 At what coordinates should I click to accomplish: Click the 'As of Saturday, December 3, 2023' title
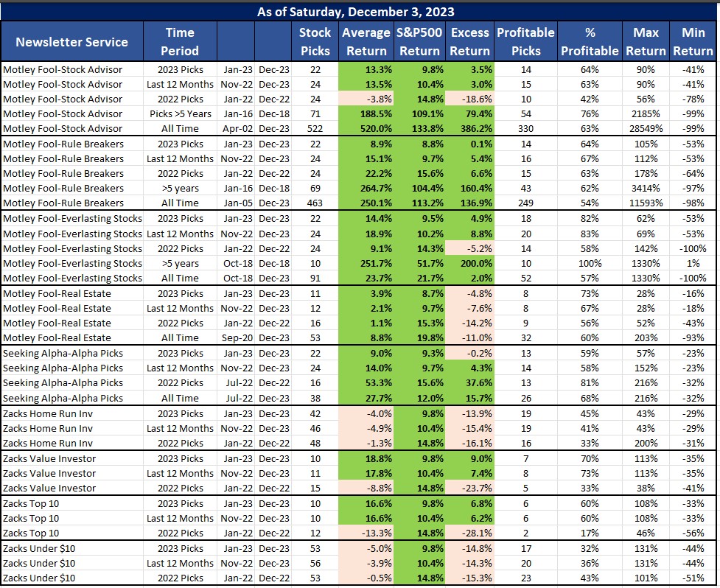(x=355, y=12)
